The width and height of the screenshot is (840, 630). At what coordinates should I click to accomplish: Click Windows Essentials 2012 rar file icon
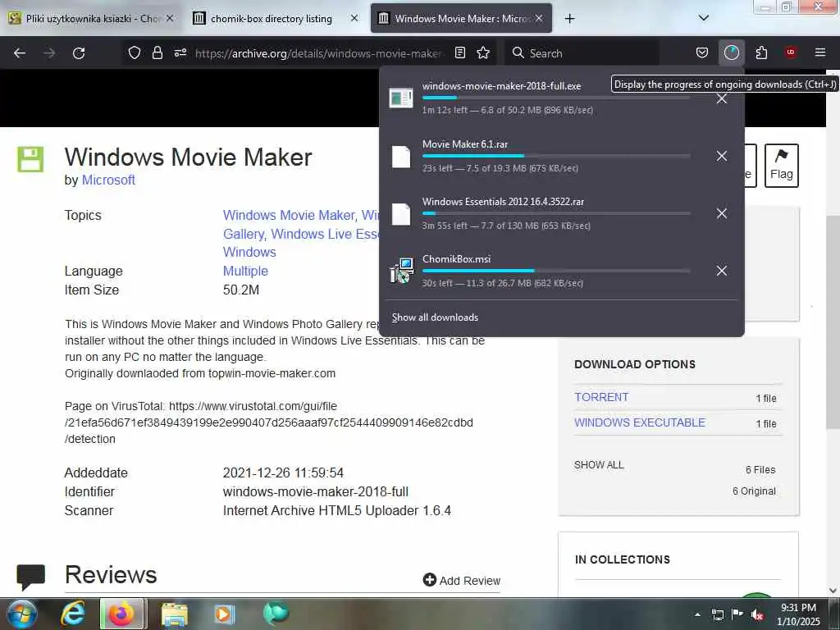(401, 214)
